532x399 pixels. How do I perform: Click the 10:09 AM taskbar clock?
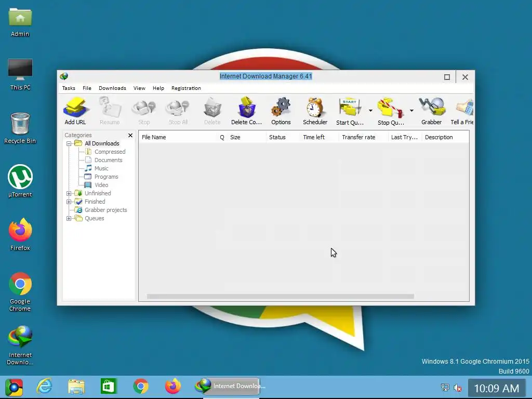(x=496, y=388)
